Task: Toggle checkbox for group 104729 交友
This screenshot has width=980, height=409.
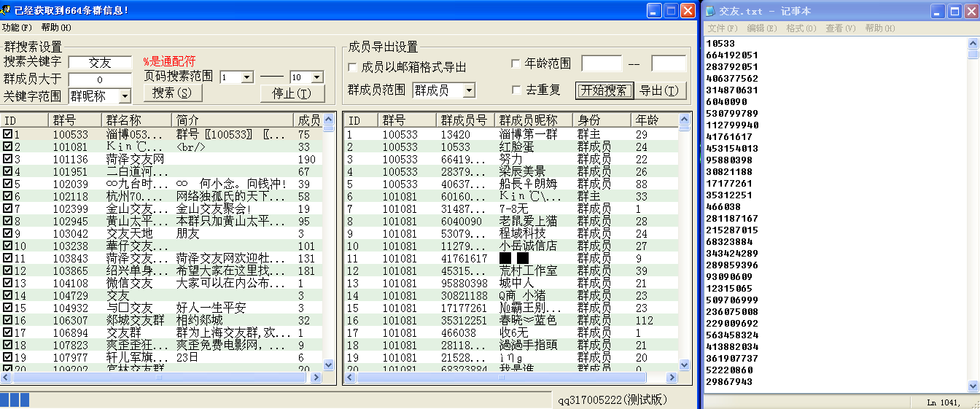Action: pyautogui.click(x=7, y=295)
